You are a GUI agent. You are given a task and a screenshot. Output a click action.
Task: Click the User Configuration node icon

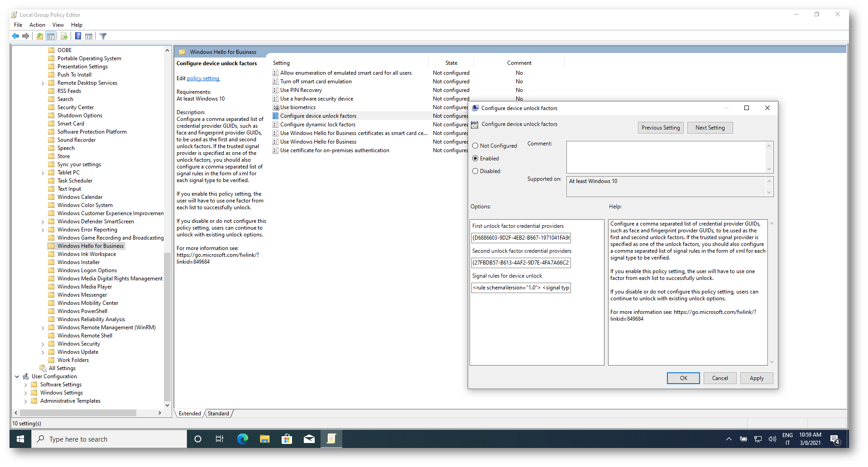[x=26, y=376]
